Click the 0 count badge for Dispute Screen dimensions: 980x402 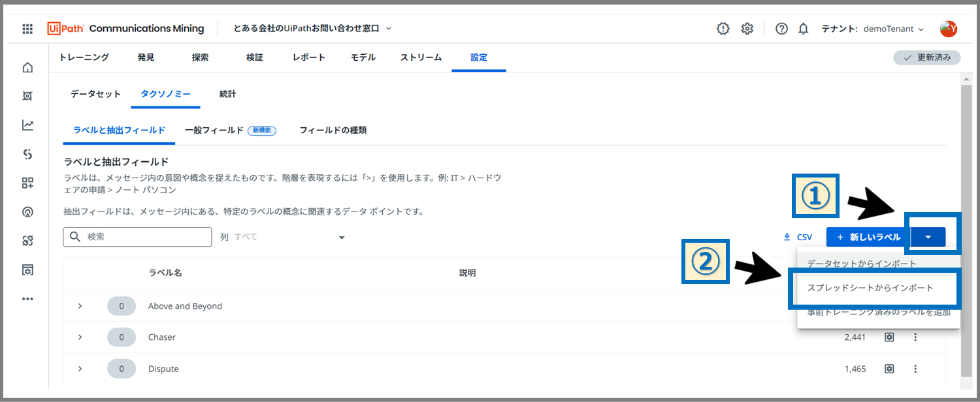click(x=122, y=369)
